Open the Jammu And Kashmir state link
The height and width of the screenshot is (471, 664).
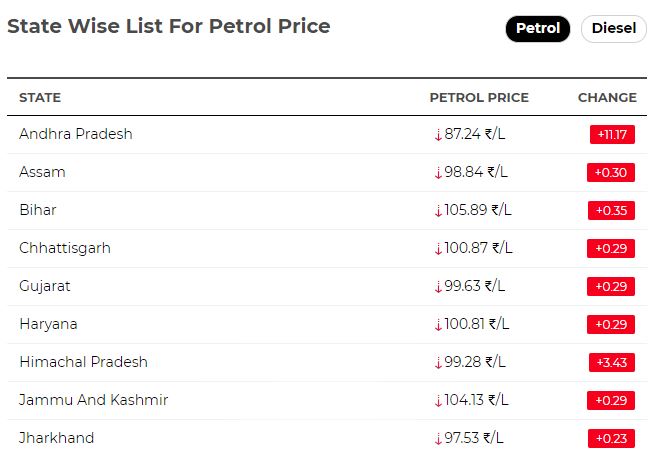[x=94, y=400]
